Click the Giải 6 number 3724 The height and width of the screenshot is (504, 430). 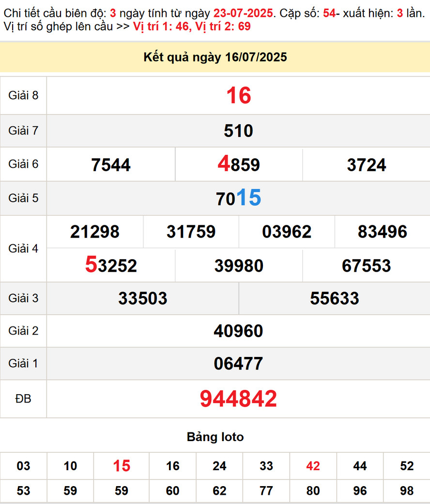point(366,165)
